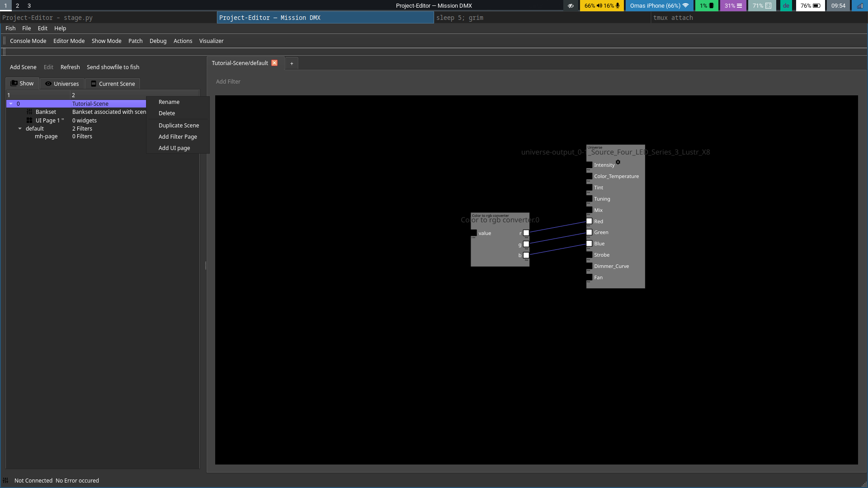Viewport: 868px width, 488px height.
Task: Toggle the r output port on converter
Action: click(526, 233)
